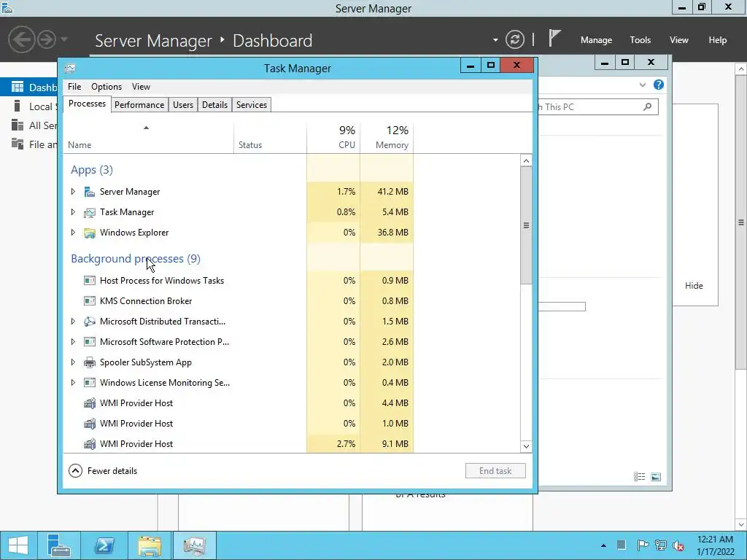Click the Microsoft Distributed Transaction icon
The image size is (747, 560).
click(90, 322)
